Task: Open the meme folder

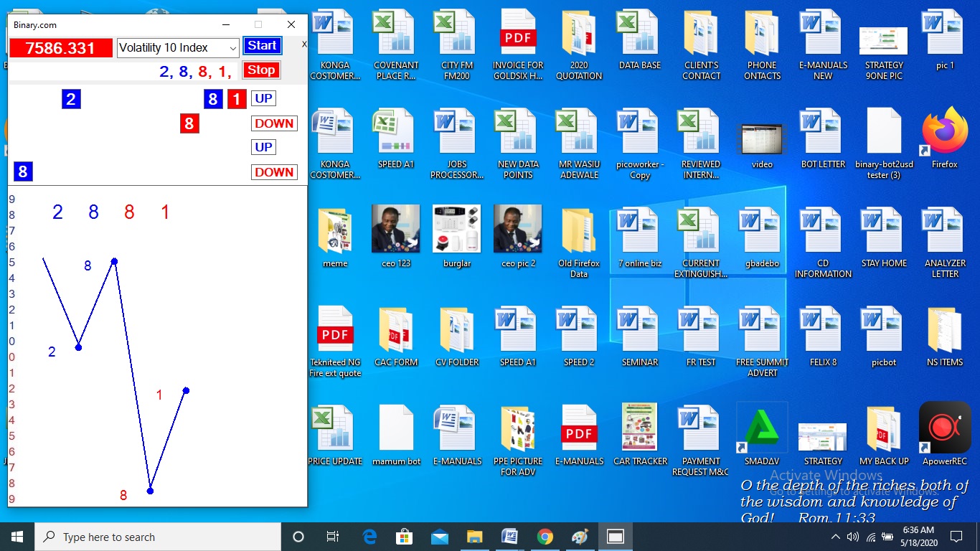Action: (x=335, y=237)
